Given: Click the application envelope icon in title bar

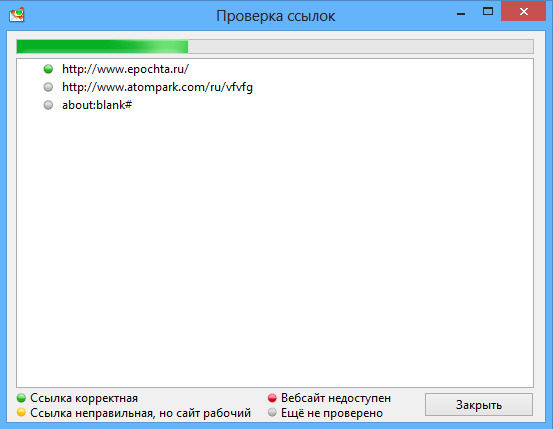Looking at the screenshot, I should [17, 15].
